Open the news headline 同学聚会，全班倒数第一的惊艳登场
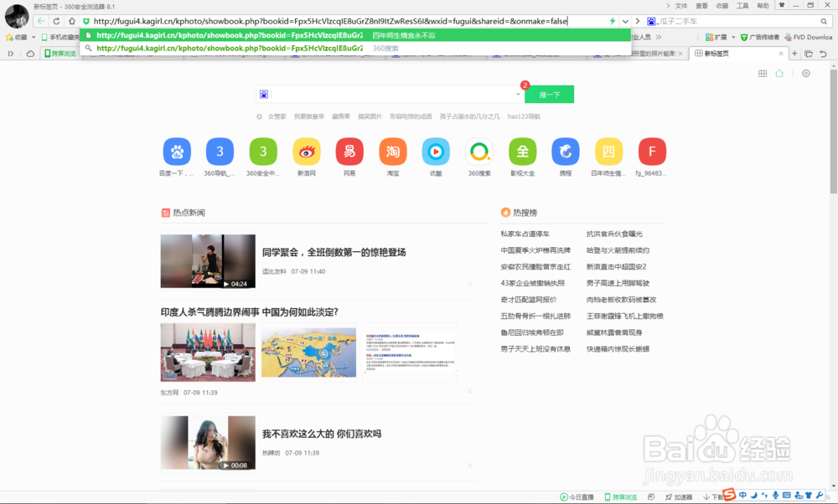The height and width of the screenshot is (504, 838). click(334, 253)
